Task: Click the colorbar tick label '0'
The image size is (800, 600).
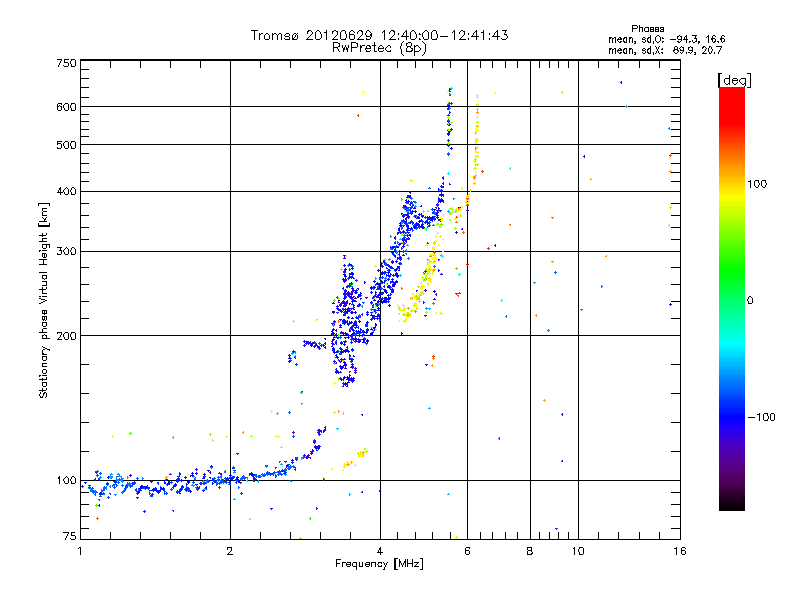Action: pyautogui.click(x=750, y=300)
